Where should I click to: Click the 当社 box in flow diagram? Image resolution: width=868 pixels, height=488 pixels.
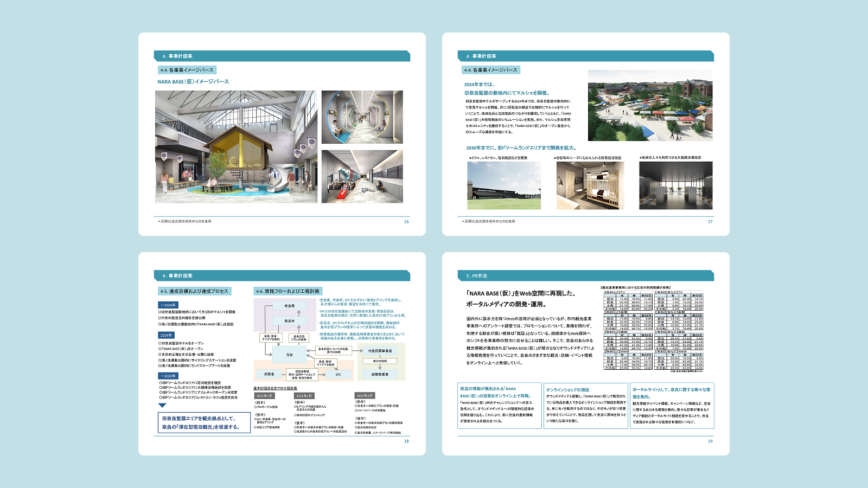point(289,355)
